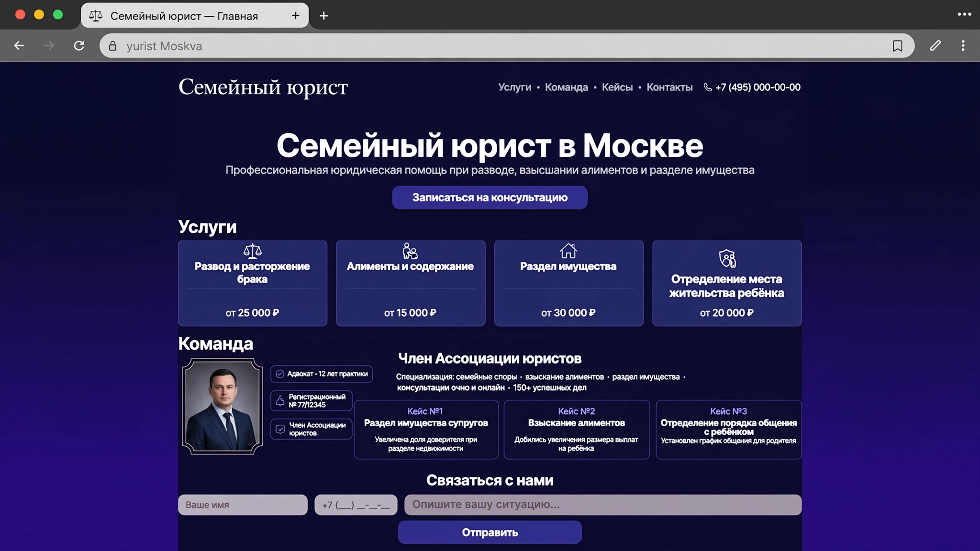Click the от 15 000 ₽ price
This screenshot has width=980, height=551.
pyautogui.click(x=410, y=313)
